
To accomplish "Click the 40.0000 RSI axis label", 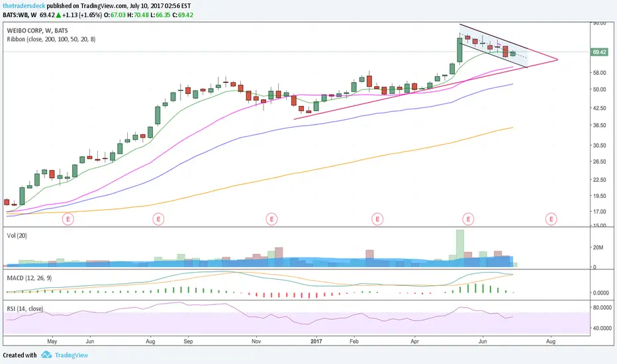I will pos(602,328).
